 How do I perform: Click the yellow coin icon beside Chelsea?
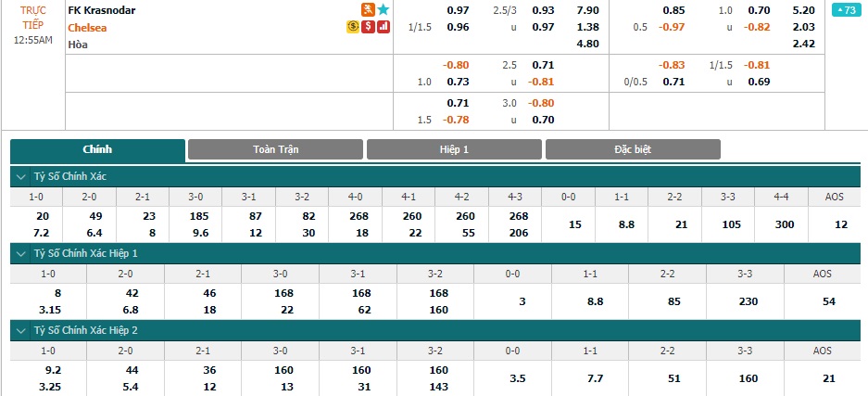click(x=353, y=27)
